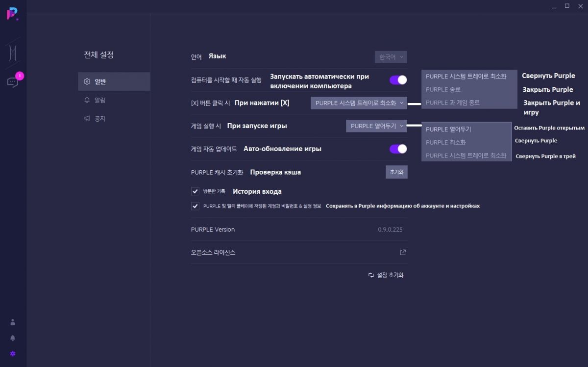Open the open-source license external link icon
This screenshot has height=367, width=588.
[403, 253]
